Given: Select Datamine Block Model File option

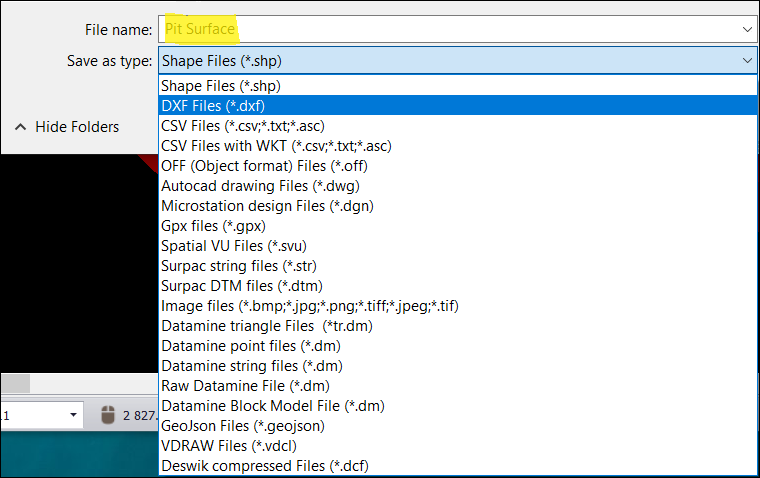Looking at the screenshot, I should [x=272, y=406].
